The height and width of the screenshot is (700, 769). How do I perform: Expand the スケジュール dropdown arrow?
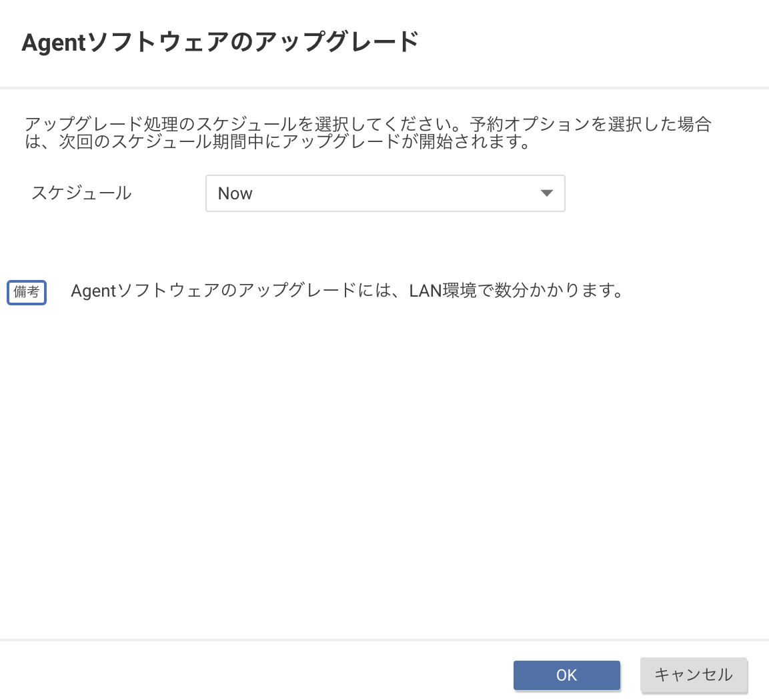[547, 193]
